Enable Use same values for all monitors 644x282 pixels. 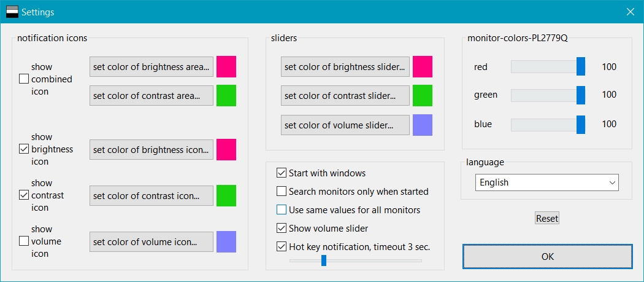click(282, 210)
